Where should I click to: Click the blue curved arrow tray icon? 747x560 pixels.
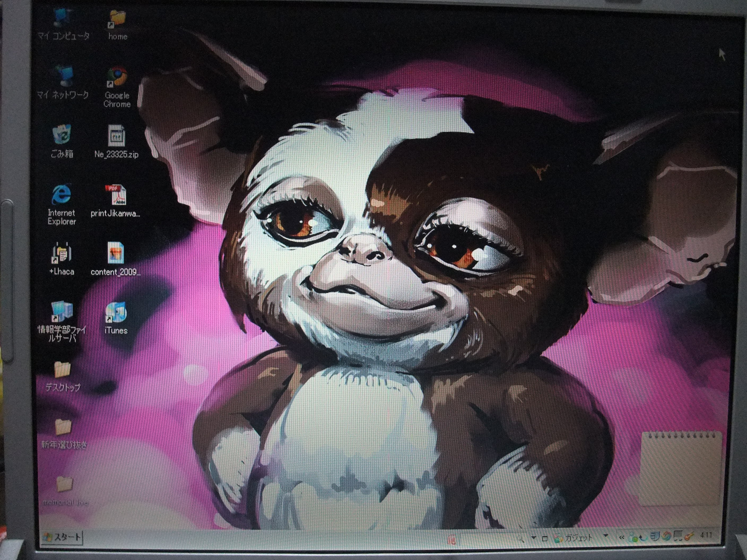tap(644, 538)
